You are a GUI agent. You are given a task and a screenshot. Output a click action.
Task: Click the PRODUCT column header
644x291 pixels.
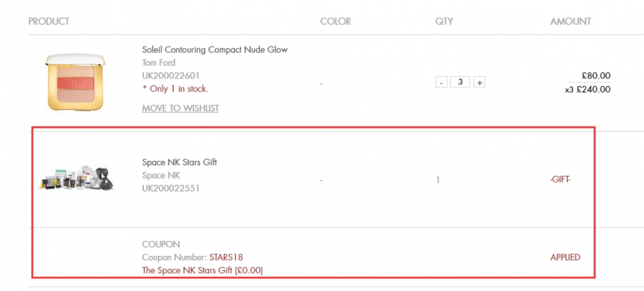(x=49, y=22)
